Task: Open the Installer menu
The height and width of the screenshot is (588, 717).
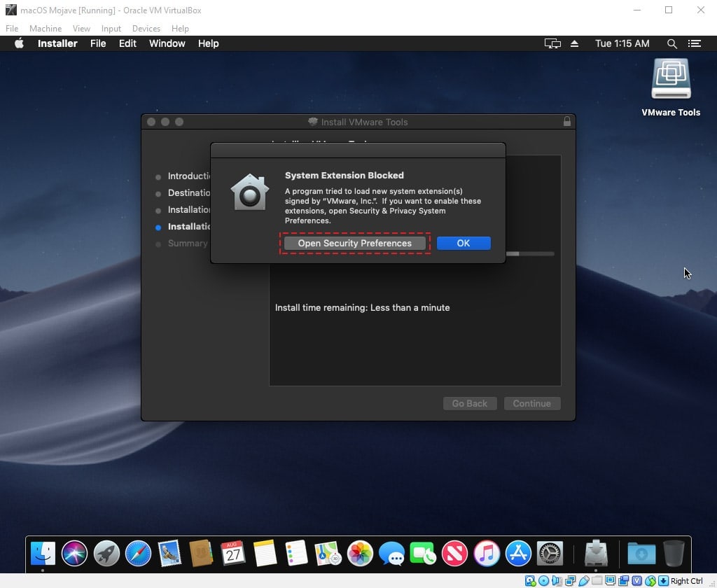Action: (57, 43)
